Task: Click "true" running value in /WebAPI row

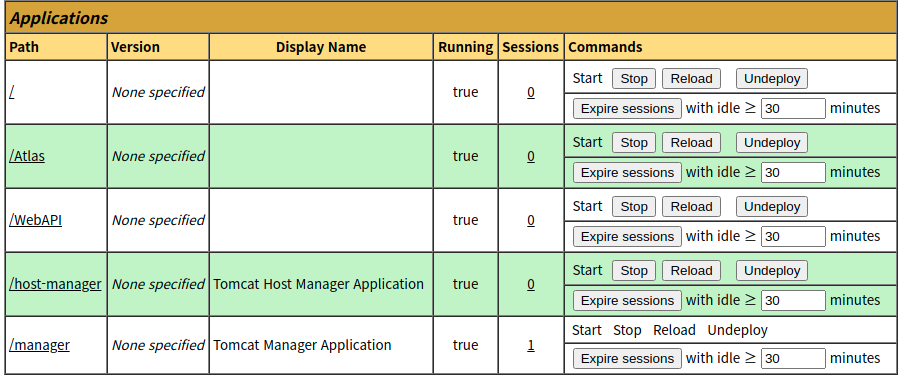Action: 465,220
